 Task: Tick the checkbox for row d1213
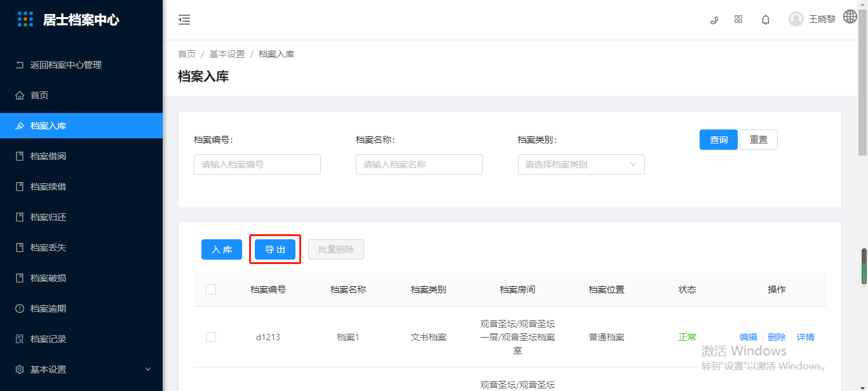tap(211, 337)
